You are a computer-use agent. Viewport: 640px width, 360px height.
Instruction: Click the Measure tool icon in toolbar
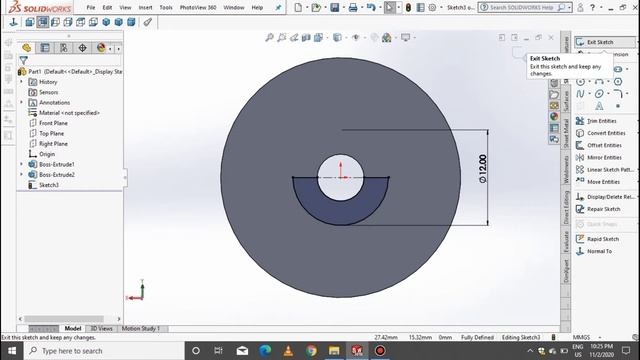point(147,22)
